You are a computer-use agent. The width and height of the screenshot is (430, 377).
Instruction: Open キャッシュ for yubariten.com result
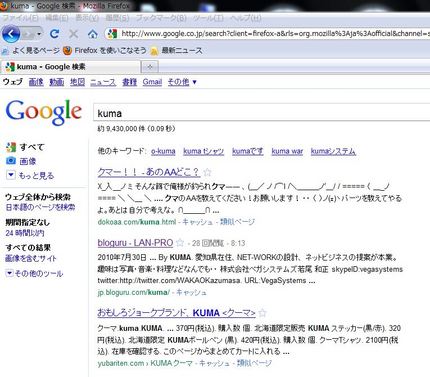point(214,363)
